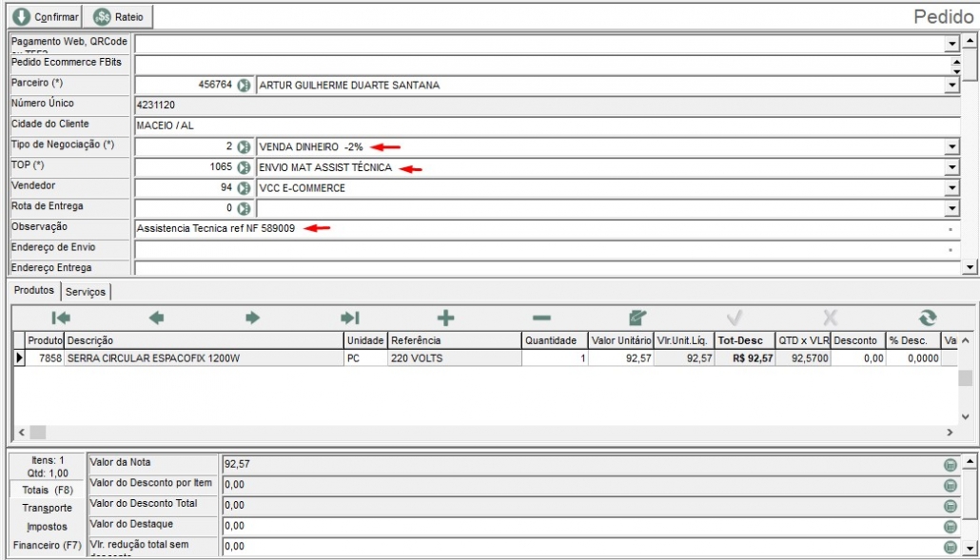980x560 pixels.
Task: Click the Rateio button
Action: click(x=119, y=17)
